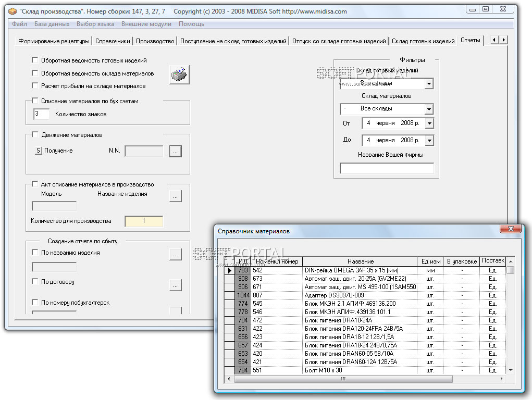532x400 pixels.
Task: Click the app icon in title bar
Action: (x=13, y=11)
